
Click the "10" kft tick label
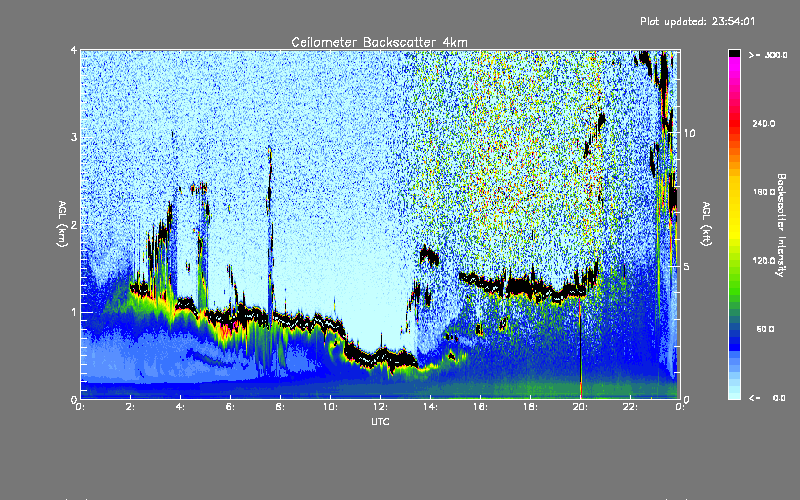[689, 133]
